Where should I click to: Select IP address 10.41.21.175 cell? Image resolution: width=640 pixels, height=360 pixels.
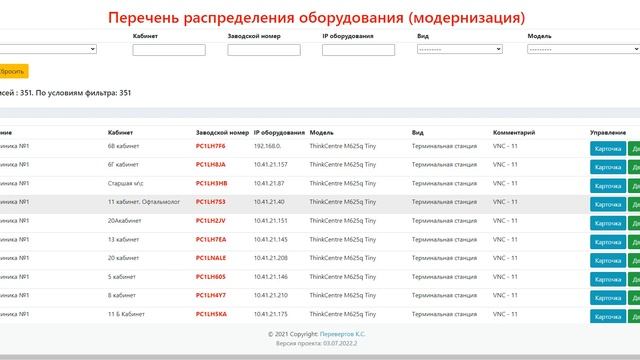(x=271, y=314)
